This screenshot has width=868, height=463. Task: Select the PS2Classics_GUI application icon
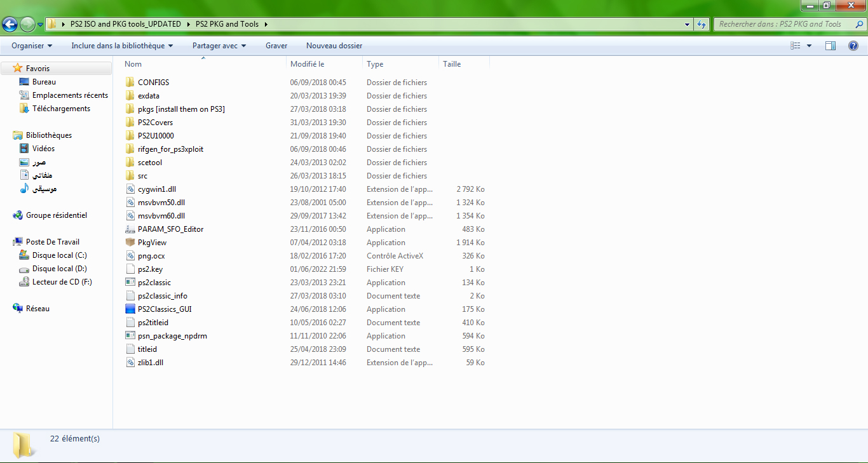coord(130,309)
